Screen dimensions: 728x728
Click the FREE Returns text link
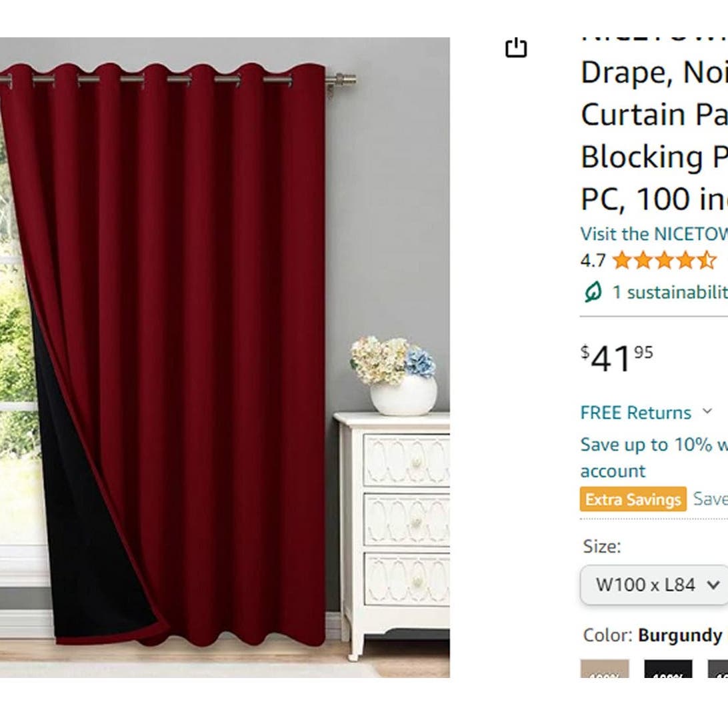click(635, 413)
